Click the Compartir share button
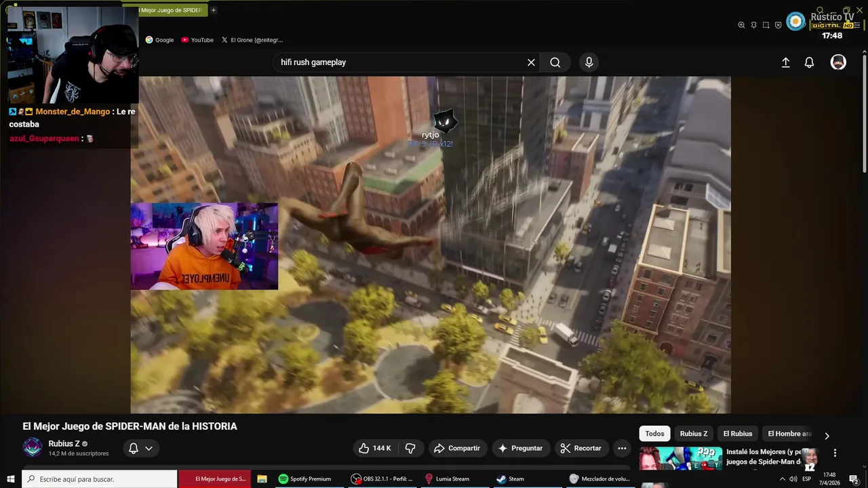 [x=457, y=448]
